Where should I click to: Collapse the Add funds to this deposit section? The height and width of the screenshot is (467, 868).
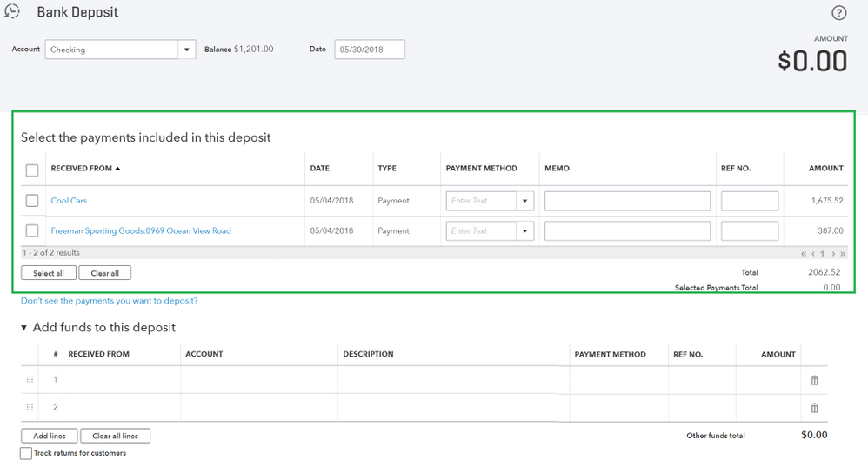coord(24,328)
